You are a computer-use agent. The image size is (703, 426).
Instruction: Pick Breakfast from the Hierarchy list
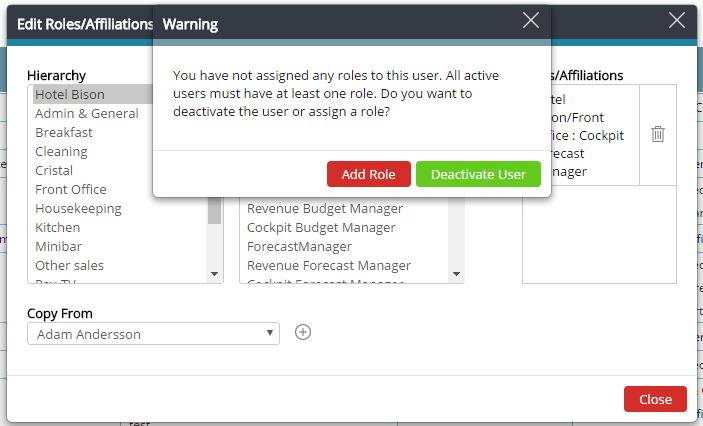point(64,133)
